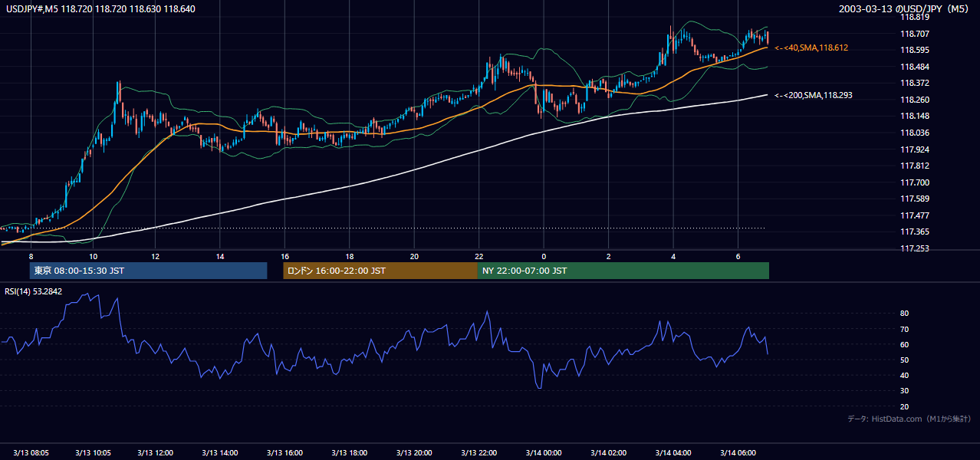Click price axis value 118.372

point(913,83)
